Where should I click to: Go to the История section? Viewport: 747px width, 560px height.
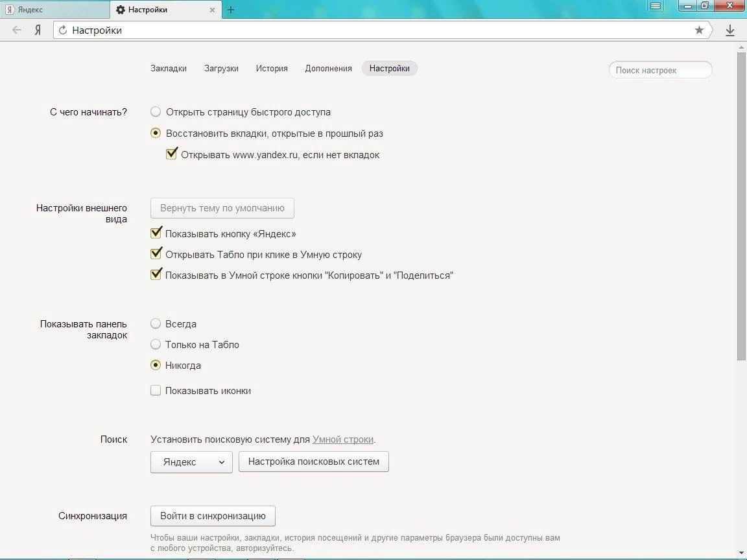tap(272, 69)
